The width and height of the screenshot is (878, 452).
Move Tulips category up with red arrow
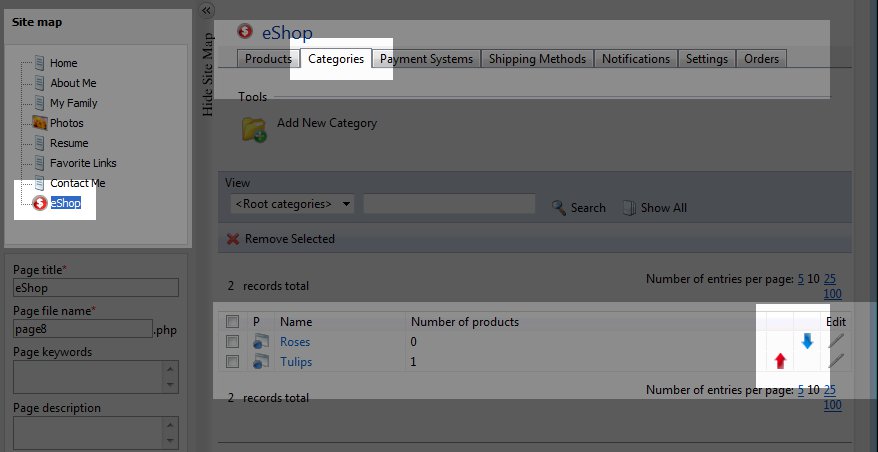pos(780,360)
